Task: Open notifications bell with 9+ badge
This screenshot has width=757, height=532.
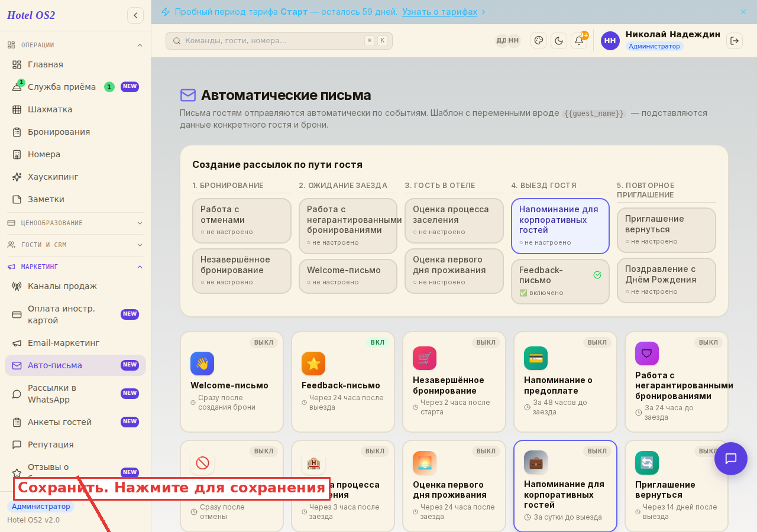Action: pyautogui.click(x=579, y=40)
